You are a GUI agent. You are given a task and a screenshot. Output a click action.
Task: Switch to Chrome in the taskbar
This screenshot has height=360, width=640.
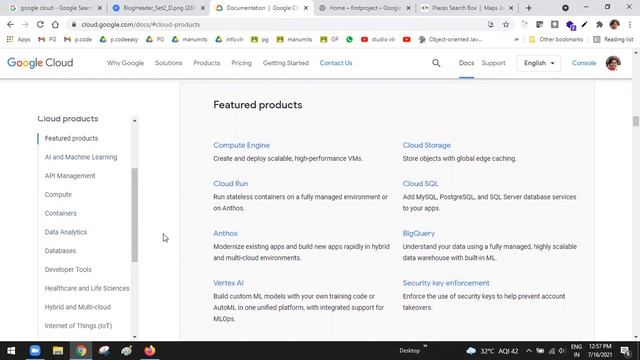[81, 351]
